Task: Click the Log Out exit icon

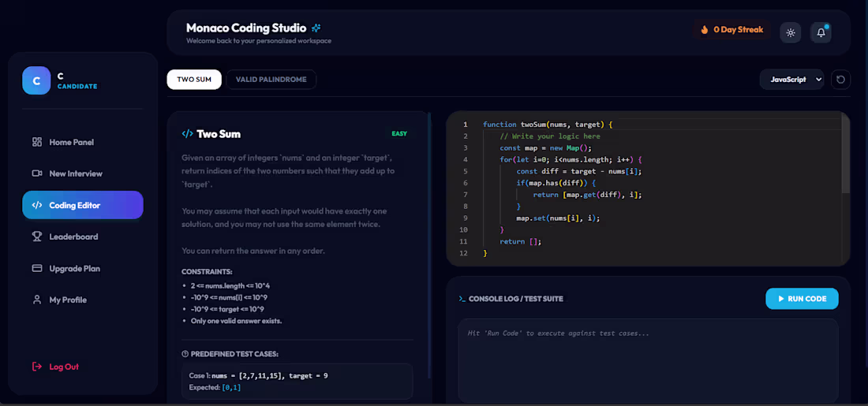Action: coord(37,367)
